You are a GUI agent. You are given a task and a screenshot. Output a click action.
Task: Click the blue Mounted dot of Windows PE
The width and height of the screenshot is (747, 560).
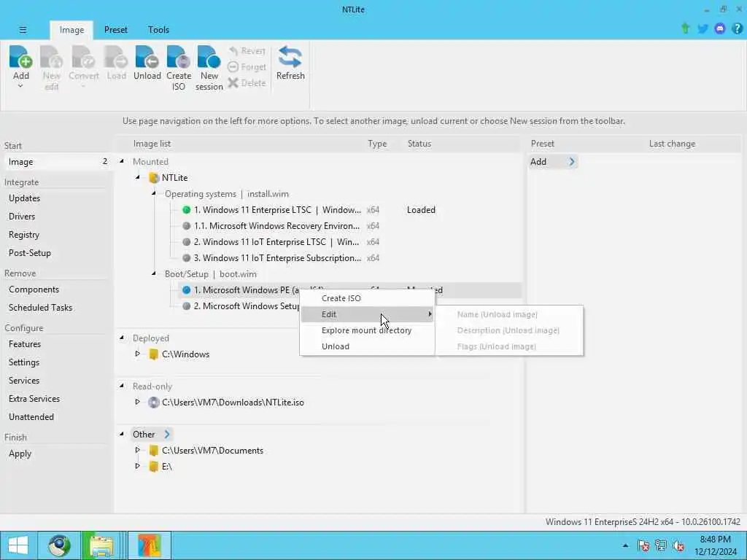pos(186,290)
